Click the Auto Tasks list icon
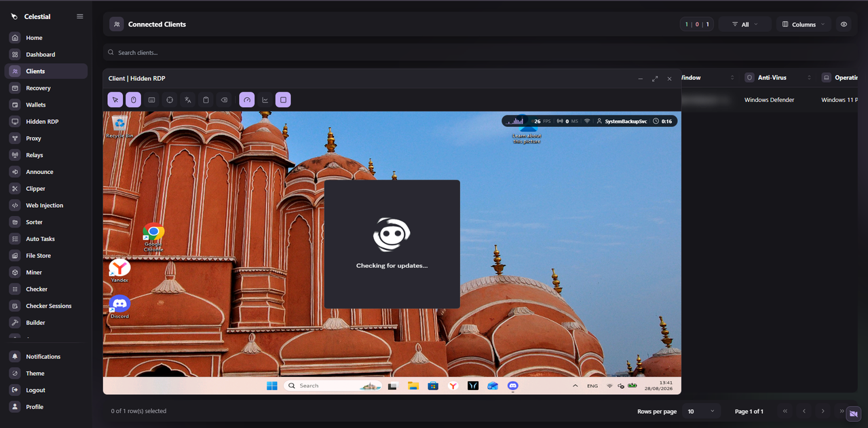This screenshot has height=428, width=868. click(x=15, y=239)
